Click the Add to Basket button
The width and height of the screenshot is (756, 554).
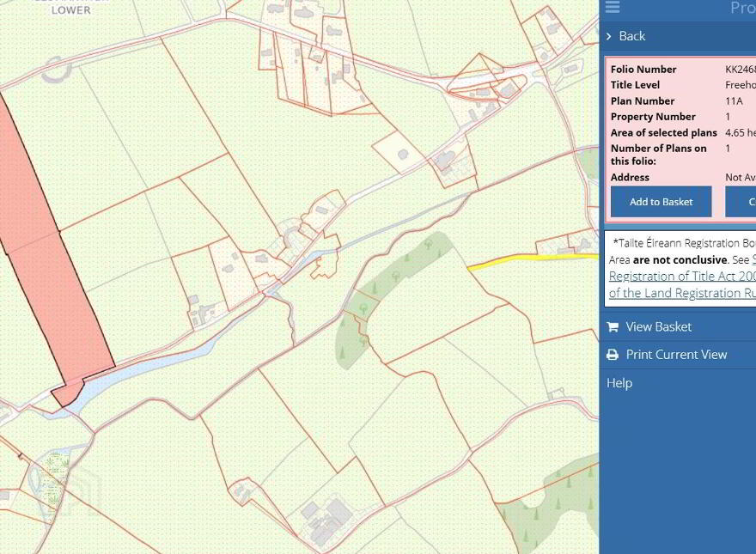pos(661,202)
